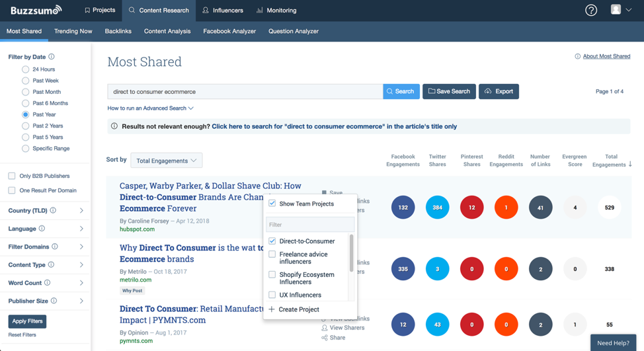Image resolution: width=644 pixels, height=351 pixels.
Task: Click the hubspot.com domain link
Action: pyautogui.click(x=137, y=229)
